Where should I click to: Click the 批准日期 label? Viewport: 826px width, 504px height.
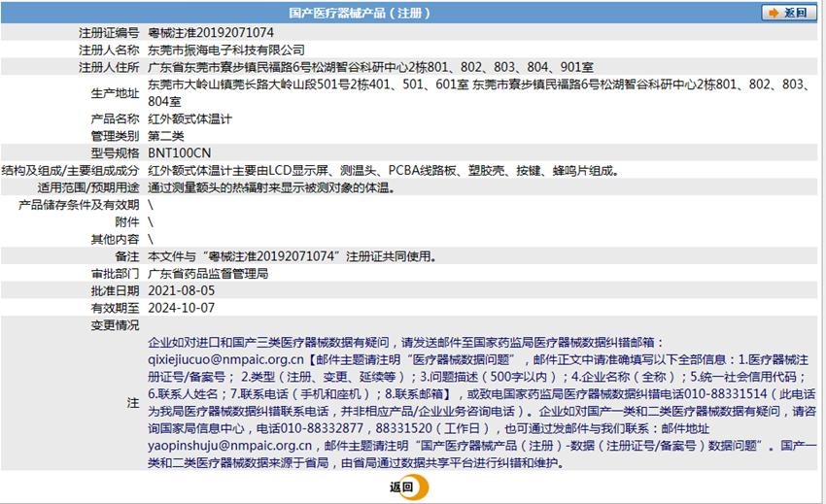[x=115, y=290]
